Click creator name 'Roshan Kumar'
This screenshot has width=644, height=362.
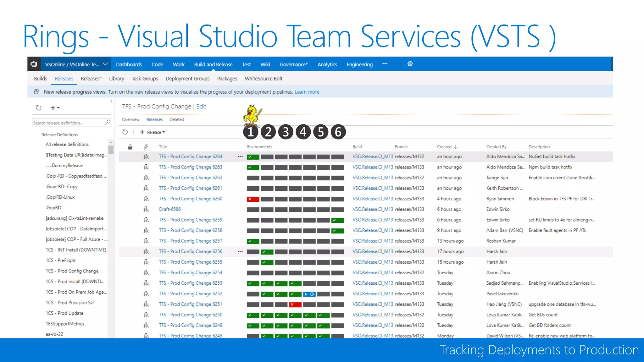click(x=501, y=241)
